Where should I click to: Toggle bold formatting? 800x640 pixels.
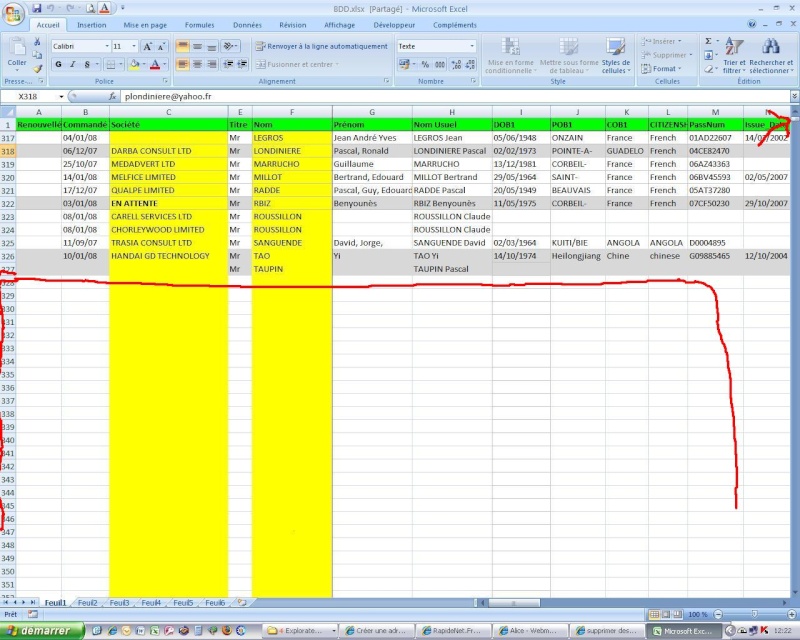point(58,64)
